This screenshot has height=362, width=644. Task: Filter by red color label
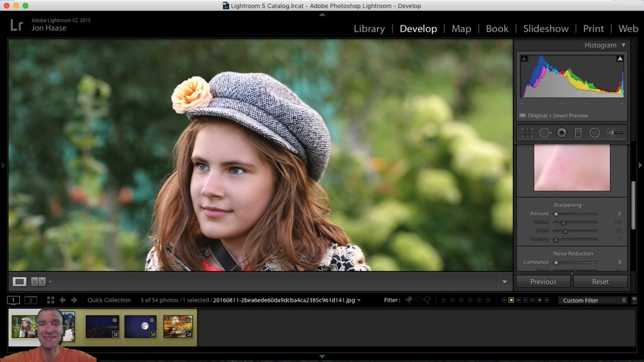504,300
